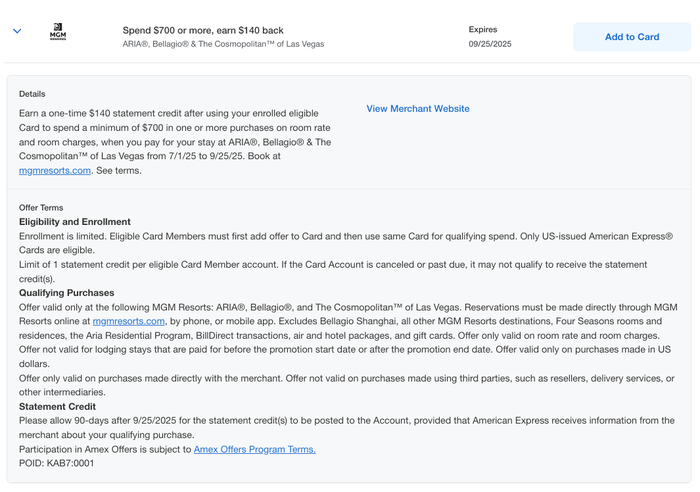Click the Qualifying Purchases heading
This screenshot has width=700, height=492.
tap(67, 293)
